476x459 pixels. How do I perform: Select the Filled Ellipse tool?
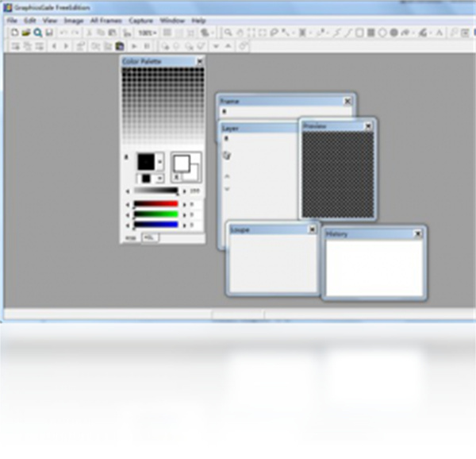[x=394, y=33]
